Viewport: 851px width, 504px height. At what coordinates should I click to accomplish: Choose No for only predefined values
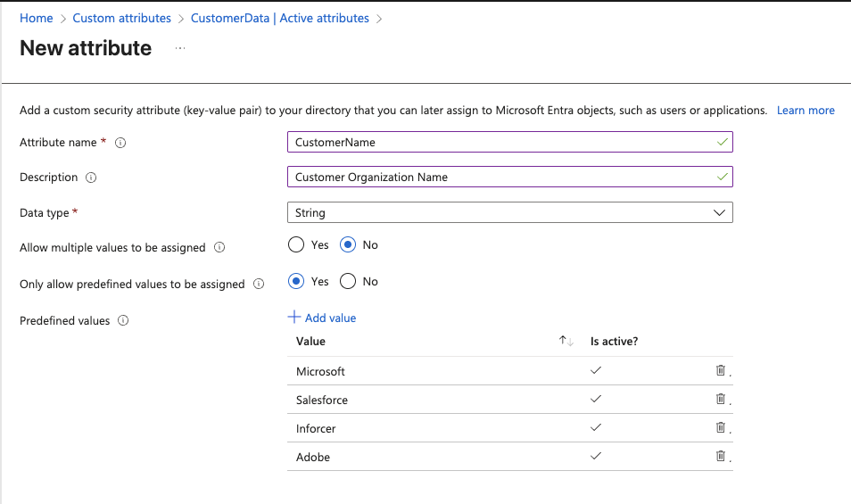click(x=348, y=282)
